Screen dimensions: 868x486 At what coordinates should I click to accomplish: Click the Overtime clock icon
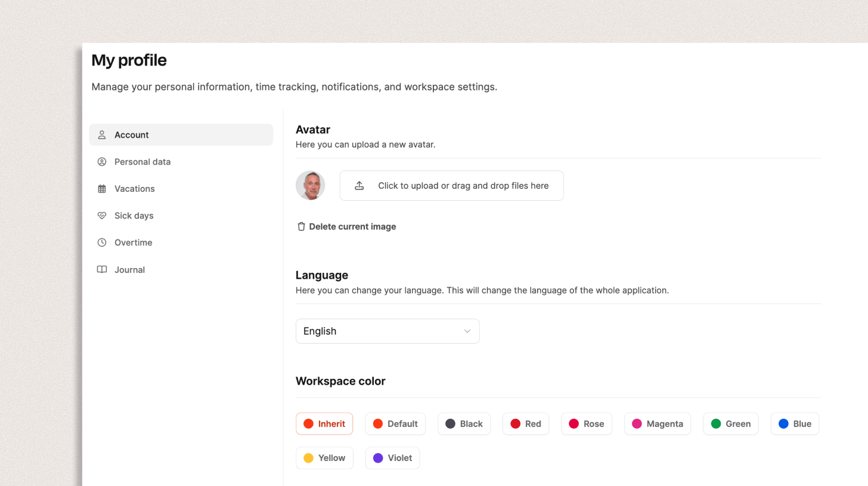coord(102,242)
